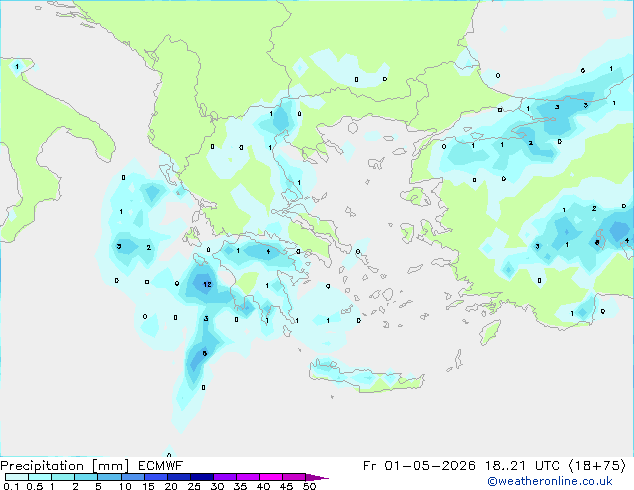Image resolution: width=634 pixels, height=490 pixels.
Task: Select the legend swatch between 20 and 25
Action: tap(179, 477)
